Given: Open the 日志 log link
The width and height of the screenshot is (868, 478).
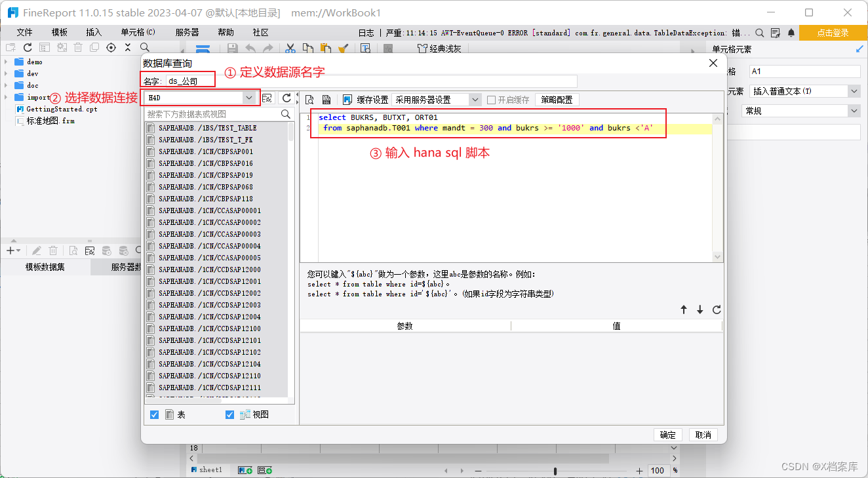Looking at the screenshot, I should 366,33.
